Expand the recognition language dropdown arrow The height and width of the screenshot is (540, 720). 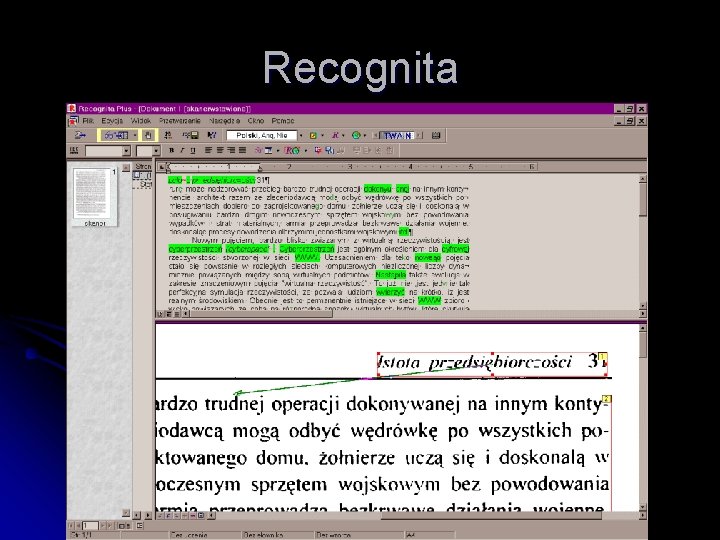point(301,135)
